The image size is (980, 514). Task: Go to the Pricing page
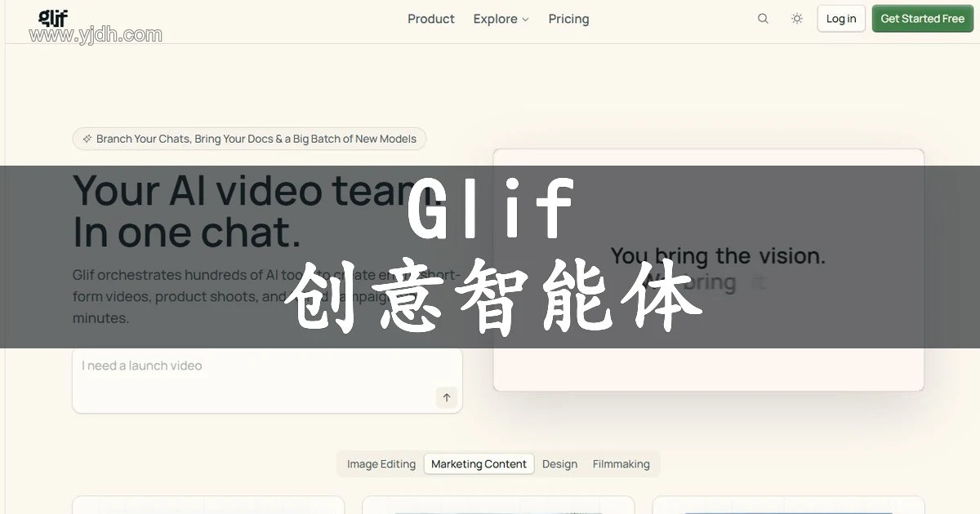click(568, 19)
